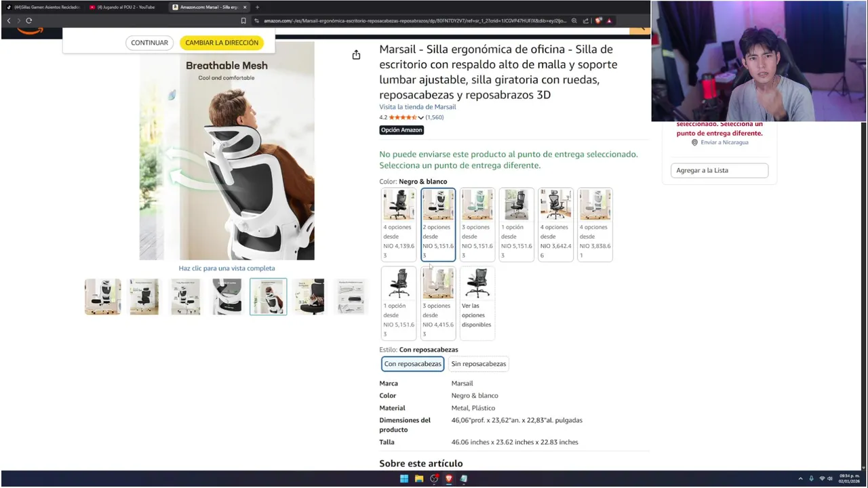Open the Brave Shields lion icon
Image resolution: width=868 pixels, height=488 pixels.
[598, 20]
